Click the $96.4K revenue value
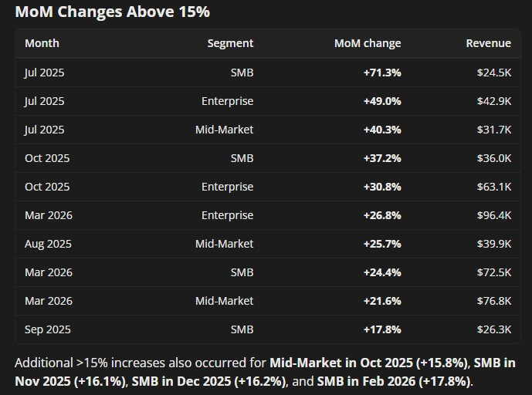 point(494,215)
